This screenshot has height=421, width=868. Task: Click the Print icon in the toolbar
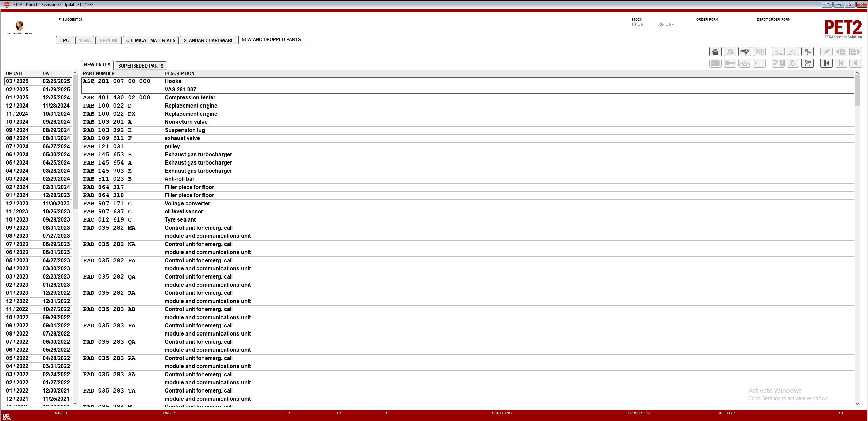click(716, 51)
